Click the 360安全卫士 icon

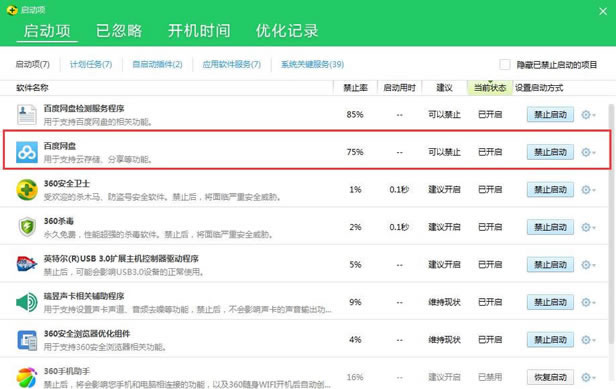click(27, 189)
